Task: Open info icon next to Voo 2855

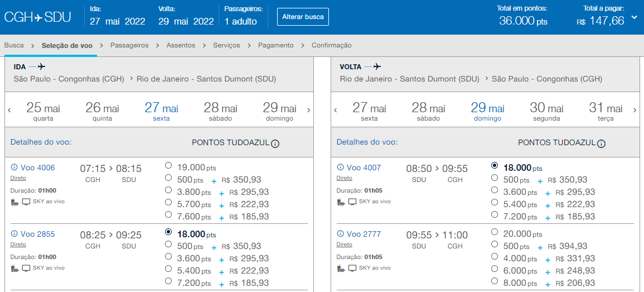Action: [14, 234]
